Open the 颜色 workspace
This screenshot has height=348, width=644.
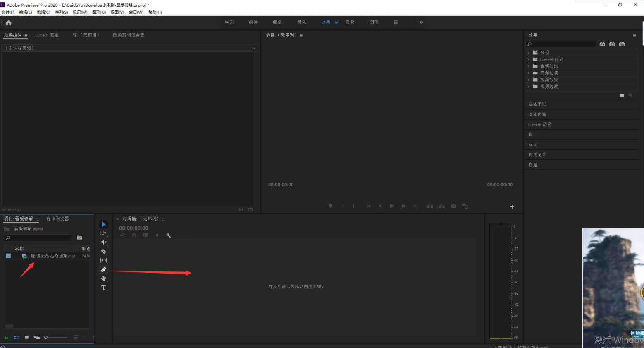(302, 22)
